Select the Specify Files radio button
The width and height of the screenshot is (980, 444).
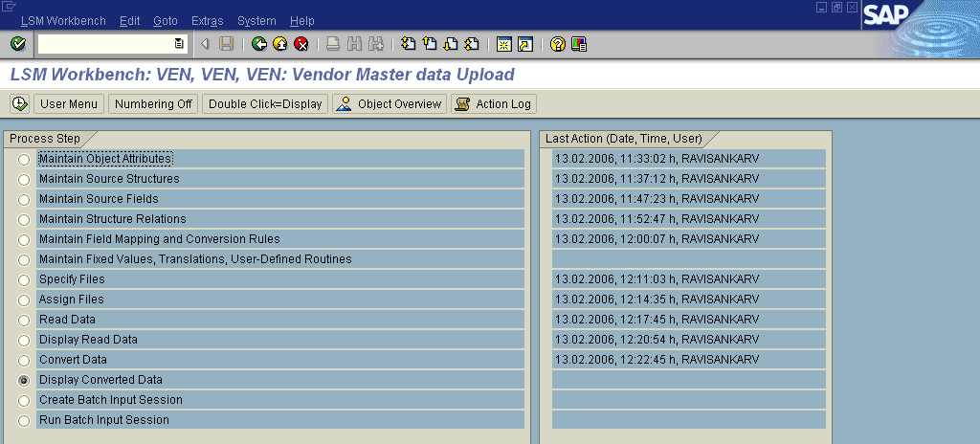point(24,280)
